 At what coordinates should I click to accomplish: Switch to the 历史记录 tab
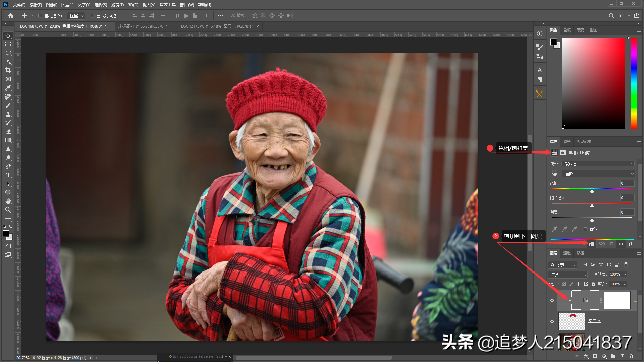point(584,141)
